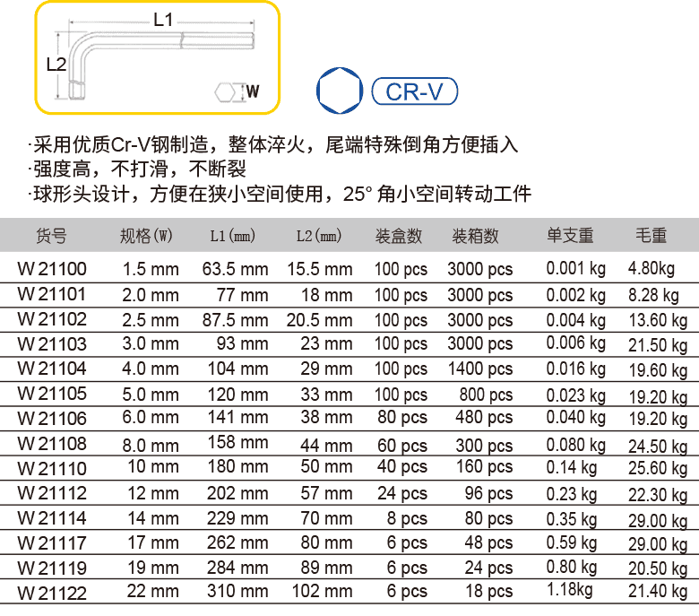Click the 63.5 mm L1 value

tap(236, 269)
